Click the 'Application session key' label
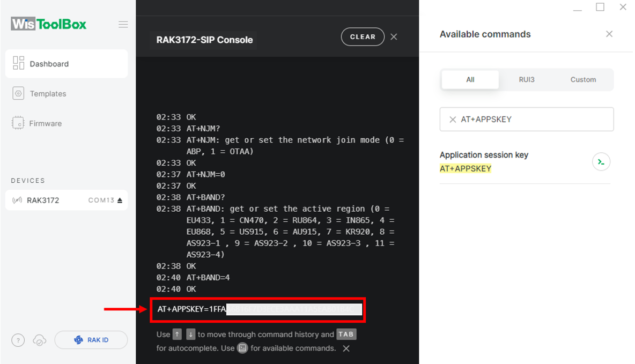 click(x=484, y=155)
